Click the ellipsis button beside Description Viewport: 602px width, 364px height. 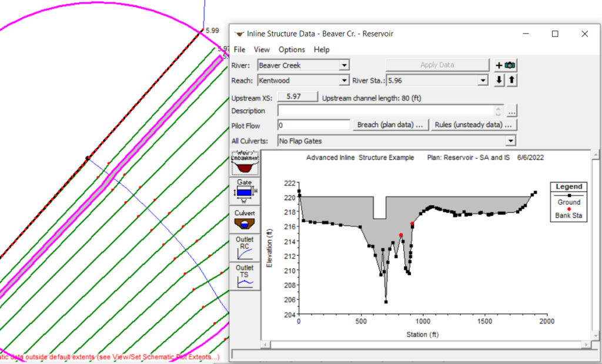[511, 110]
